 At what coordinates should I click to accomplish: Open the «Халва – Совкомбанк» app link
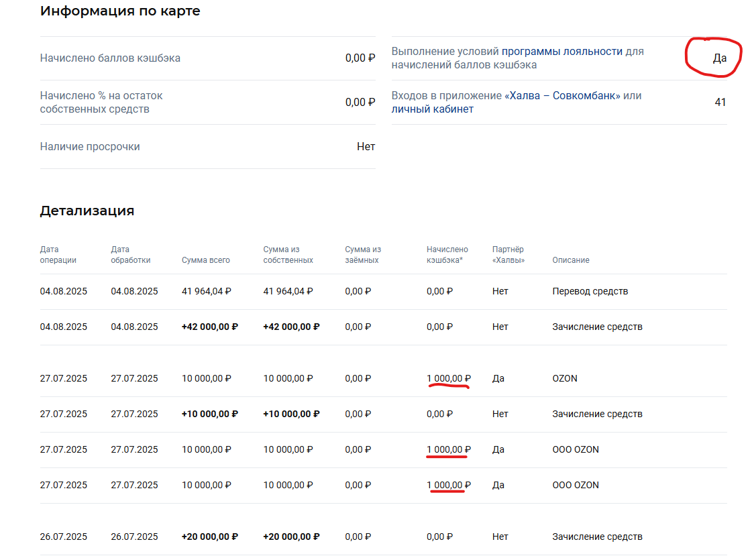click(562, 96)
